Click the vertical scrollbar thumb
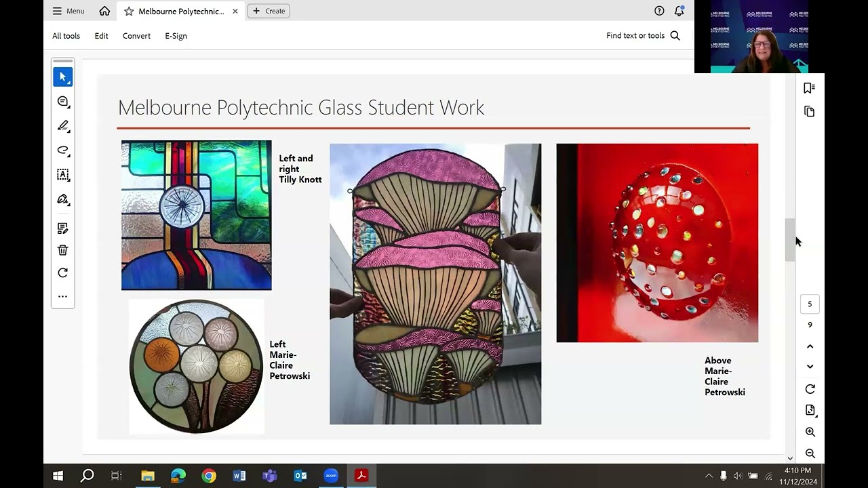Screen dimensions: 868x488 pos(789,240)
